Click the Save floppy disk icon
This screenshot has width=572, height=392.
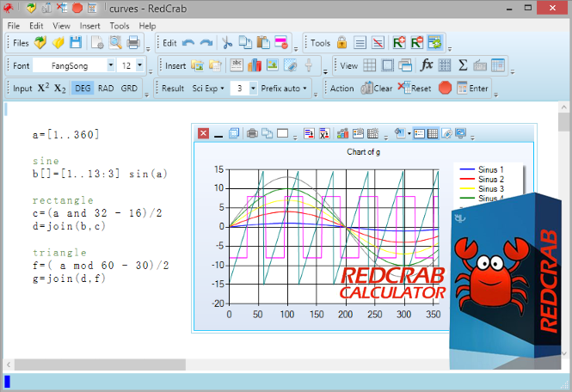(x=76, y=43)
